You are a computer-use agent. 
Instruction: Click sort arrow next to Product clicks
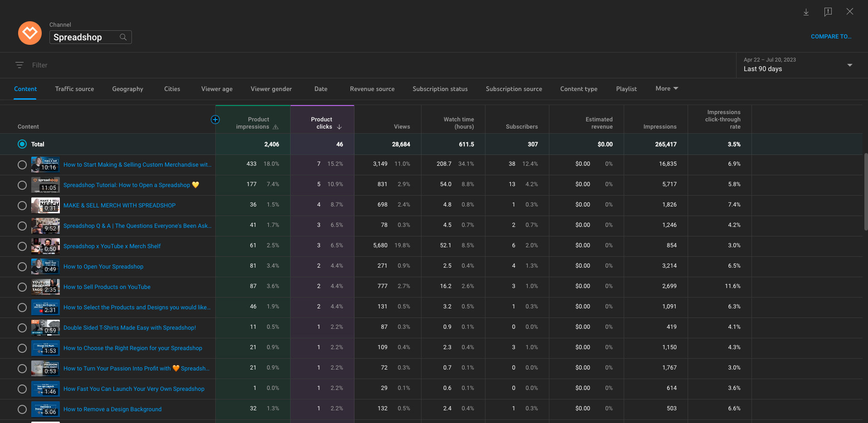coord(339,127)
